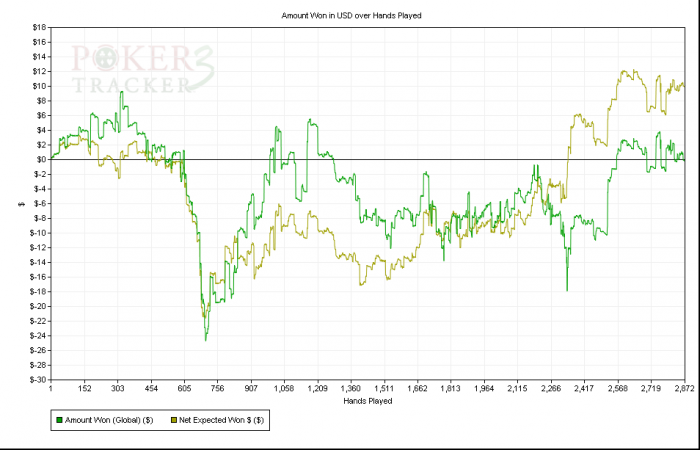Click the y-axis label '$-10'
This screenshot has width=700, height=450.
[38, 233]
